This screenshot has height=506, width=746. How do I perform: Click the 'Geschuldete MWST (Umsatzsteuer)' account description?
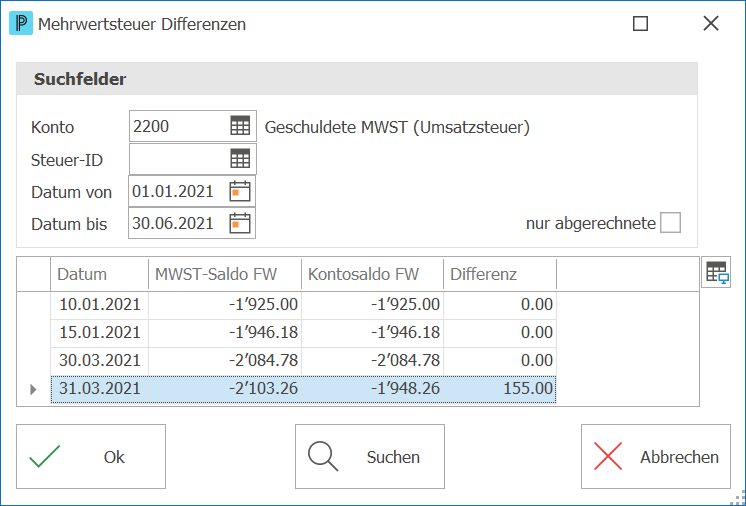tap(397, 127)
